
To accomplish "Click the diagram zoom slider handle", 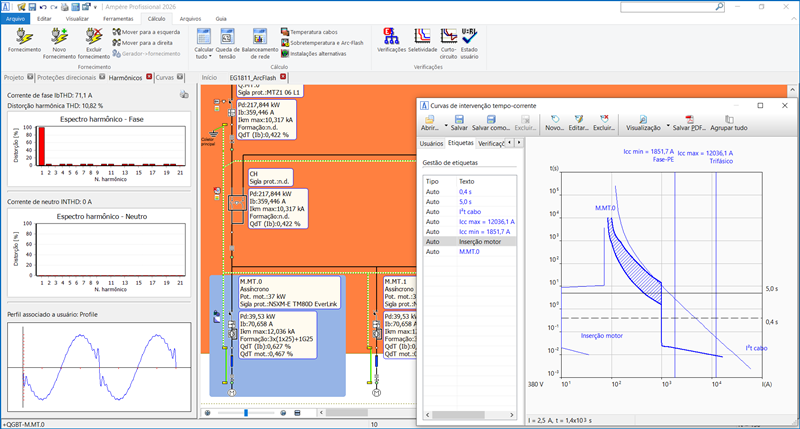I will [x=246, y=412].
